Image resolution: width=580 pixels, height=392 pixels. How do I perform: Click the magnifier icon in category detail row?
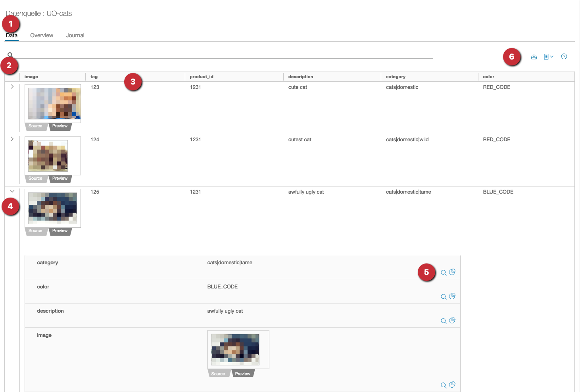click(444, 273)
